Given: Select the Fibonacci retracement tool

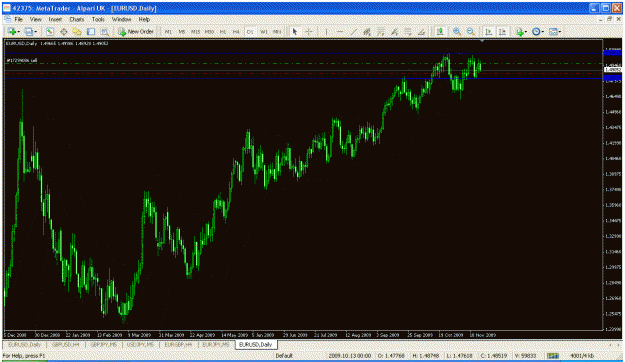Looking at the screenshot, I should pyautogui.click(x=381, y=31).
